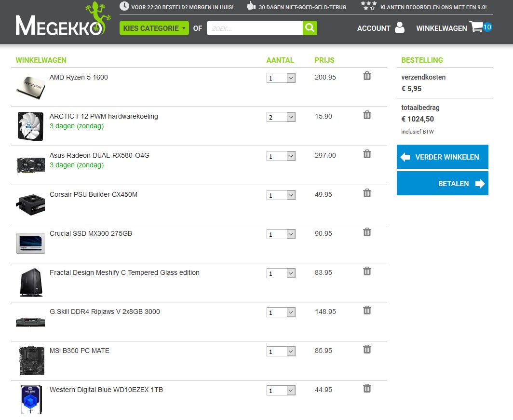The width and height of the screenshot is (513, 420).
Task: Click the Winkelwagen header label
Action: pos(441,28)
